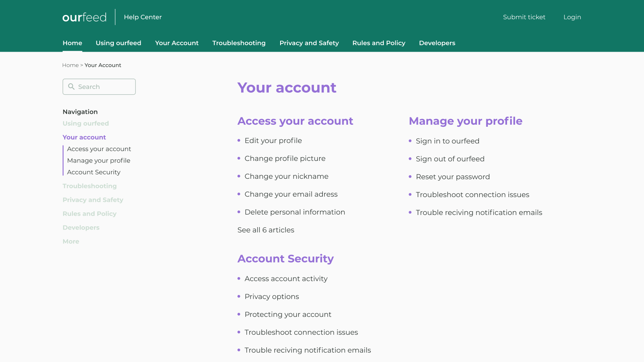Expand Using ourfeed in sidebar navigation
644x362 pixels.
86,124
